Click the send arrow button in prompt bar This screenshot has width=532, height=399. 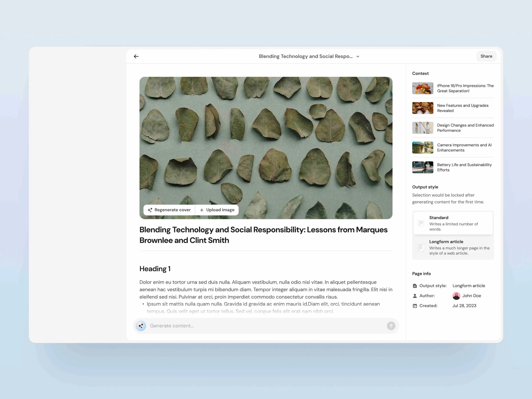pyautogui.click(x=391, y=326)
